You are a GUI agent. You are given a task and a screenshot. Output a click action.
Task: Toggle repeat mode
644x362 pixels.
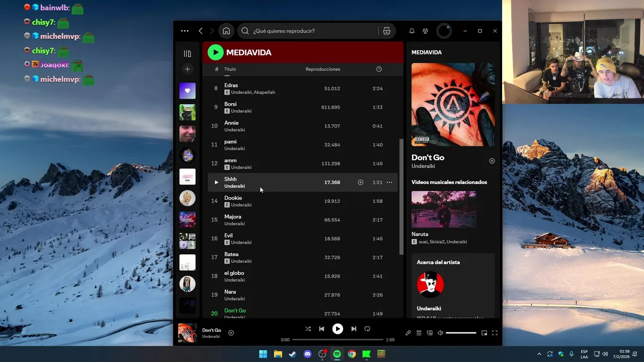(x=367, y=329)
